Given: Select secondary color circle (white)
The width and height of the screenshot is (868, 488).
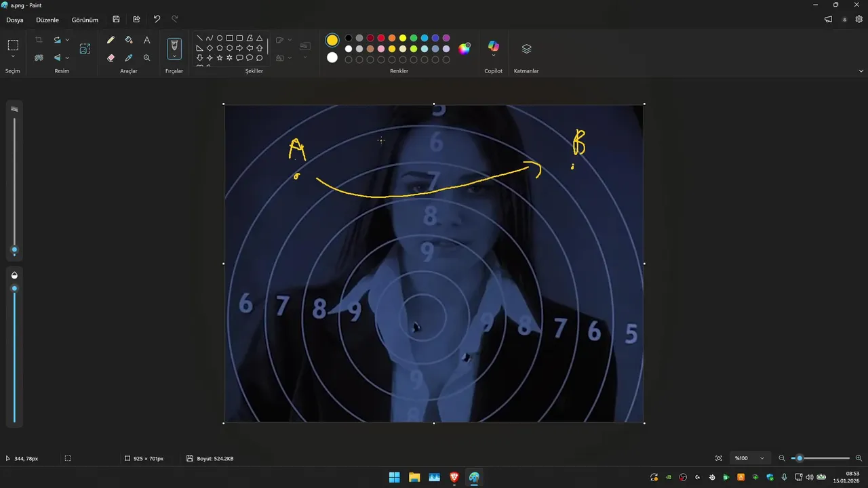Looking at the screenshot, I should point(332,58).
